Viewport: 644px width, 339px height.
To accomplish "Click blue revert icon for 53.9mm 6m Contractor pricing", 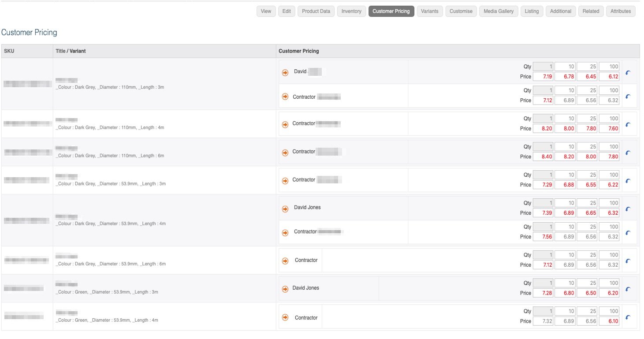I will [628, 261].
